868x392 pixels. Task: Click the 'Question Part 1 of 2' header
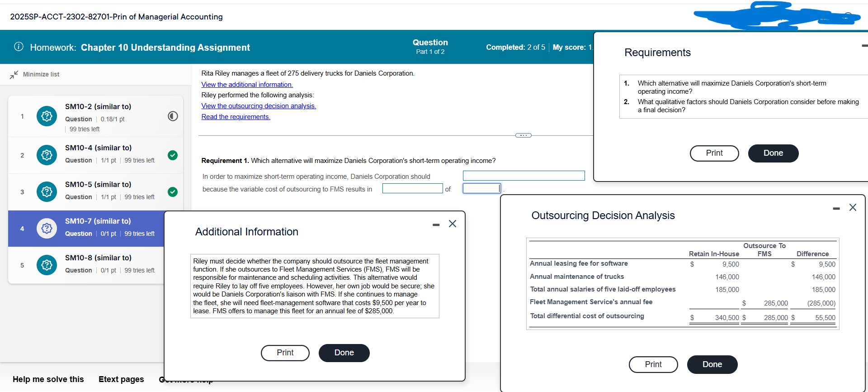point(430,47)
